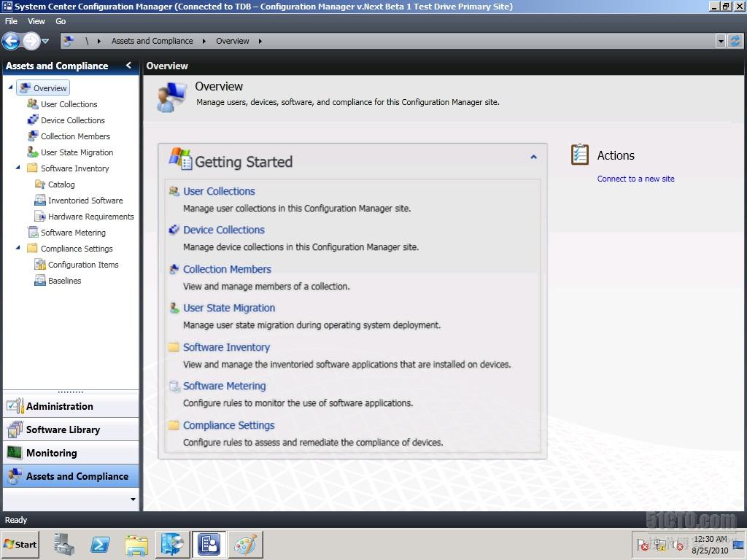The height and width of the screenshot is (560, 747).
Task: Select Overview in the navigation tree
Action: 43,87
